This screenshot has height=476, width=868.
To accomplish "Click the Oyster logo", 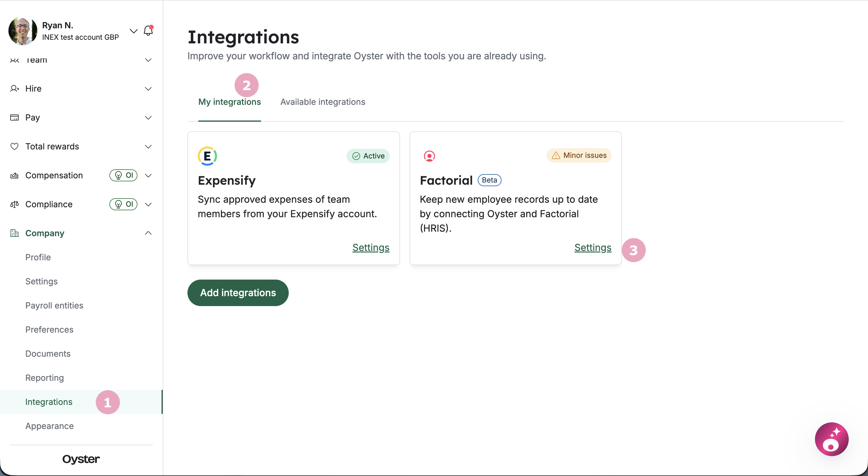I will point(81,459).
